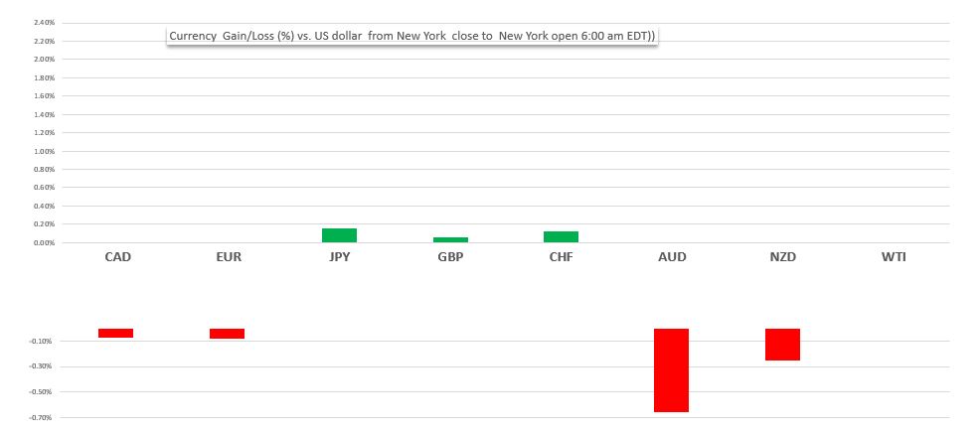Click the 0.00% y-axis label
980x433 pixels.
[44, 242]
